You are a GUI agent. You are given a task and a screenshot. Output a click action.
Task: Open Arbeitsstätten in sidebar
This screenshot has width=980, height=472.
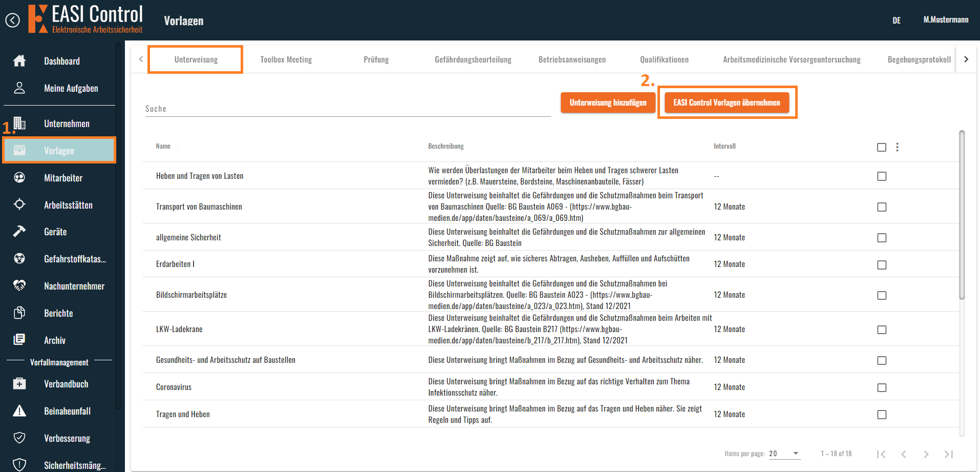click(x=69, y=205)
